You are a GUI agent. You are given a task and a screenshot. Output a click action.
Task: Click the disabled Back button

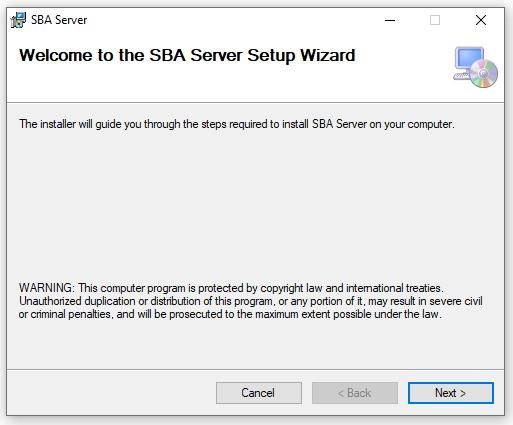click(x=355, y=393)
